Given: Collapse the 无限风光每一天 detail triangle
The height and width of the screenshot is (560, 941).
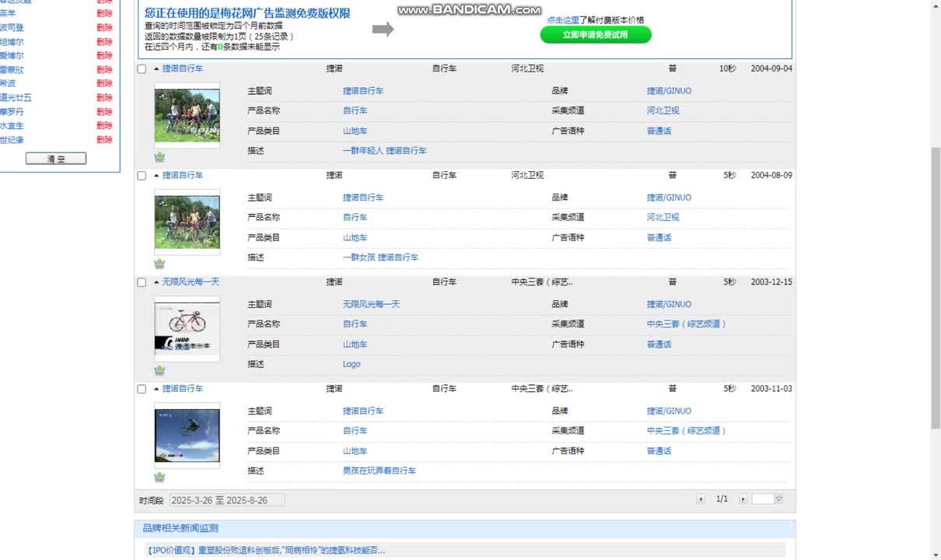Looking at the screenshot, I should 156,282.
